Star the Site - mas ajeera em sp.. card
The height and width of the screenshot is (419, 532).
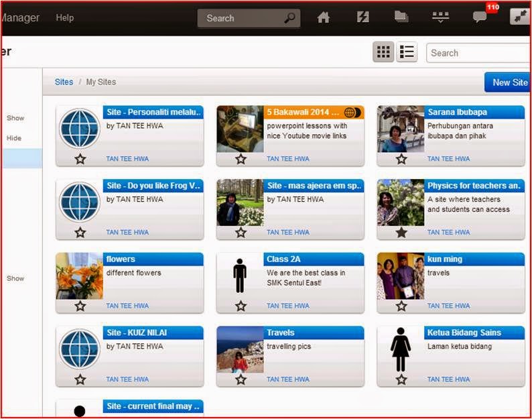point(241,233)
